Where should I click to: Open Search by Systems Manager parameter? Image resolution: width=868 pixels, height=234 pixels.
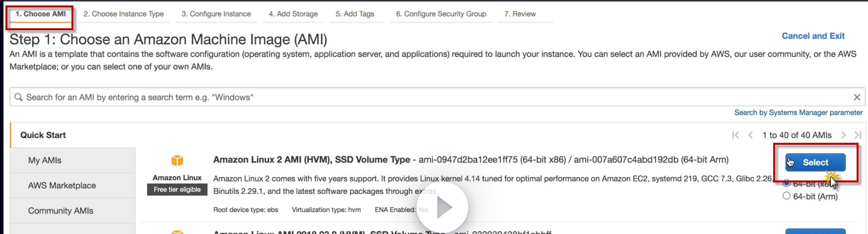(798, 113)
